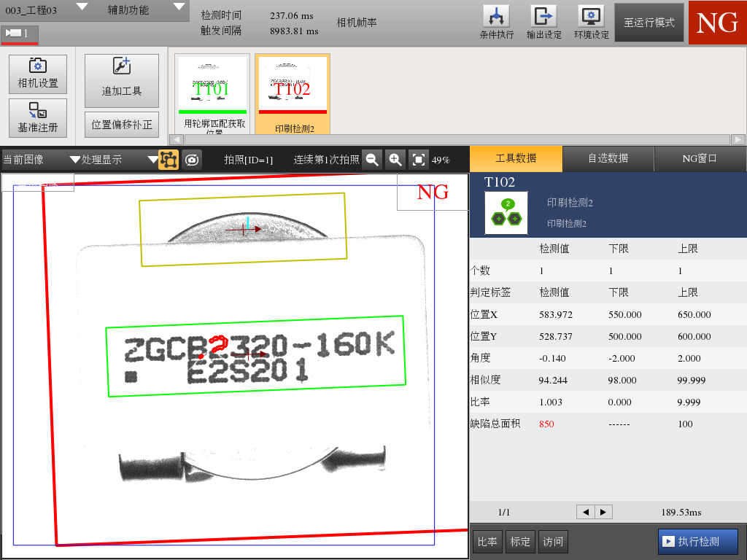Click the 相机设置 camera settings button
This screenshot has height=560, width=747.
coord(38,74)
